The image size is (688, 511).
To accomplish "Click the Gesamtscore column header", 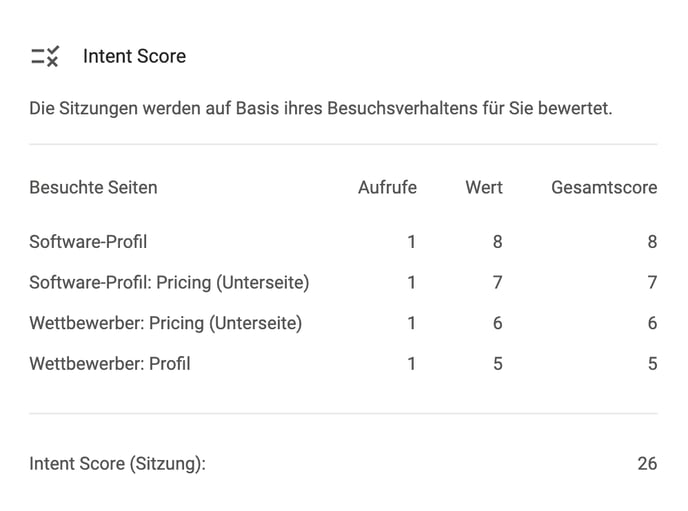I will 604,187.
